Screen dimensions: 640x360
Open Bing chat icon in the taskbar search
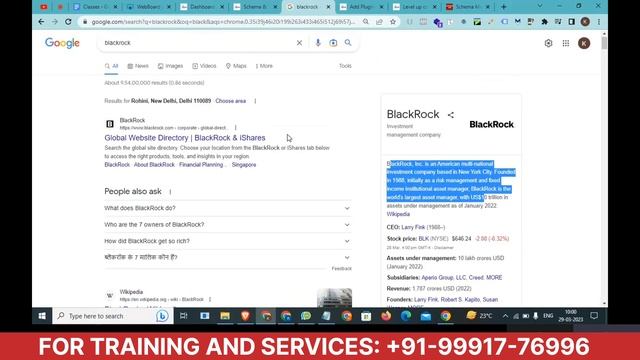(162, 316)
